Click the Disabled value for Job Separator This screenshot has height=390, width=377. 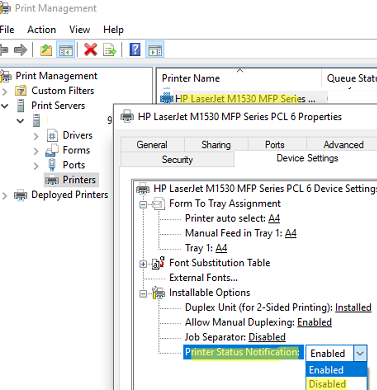[x=267, y=337]
